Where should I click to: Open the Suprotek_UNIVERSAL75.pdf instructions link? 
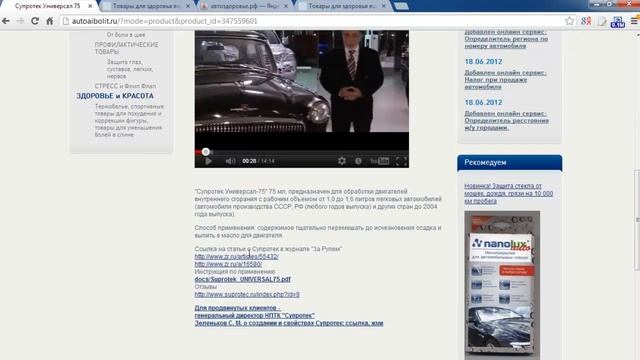tap(242, 279)
